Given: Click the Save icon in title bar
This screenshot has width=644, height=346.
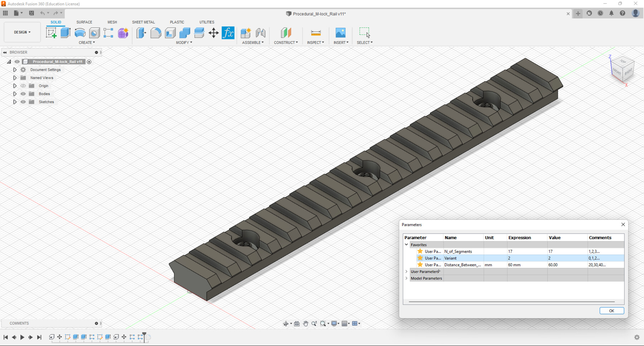Looking at the screenshot, I should (x=31, y=13).
